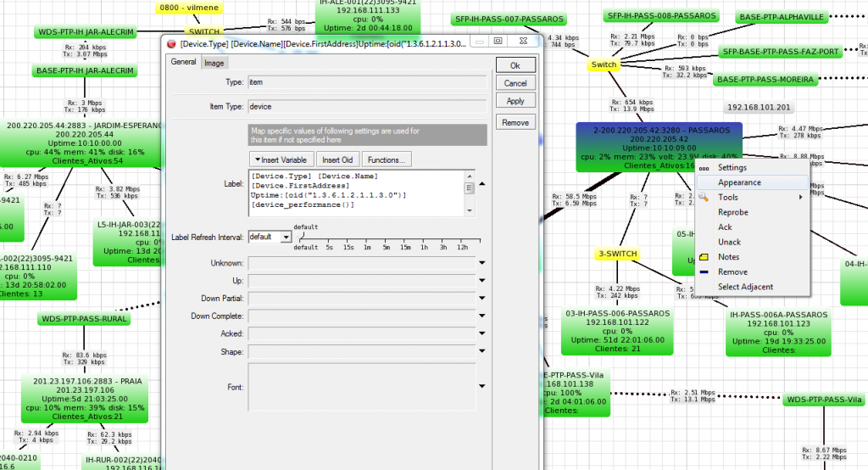868x470 pixels.
Task: Click the Settings icon in context menu
Action: 703,168
